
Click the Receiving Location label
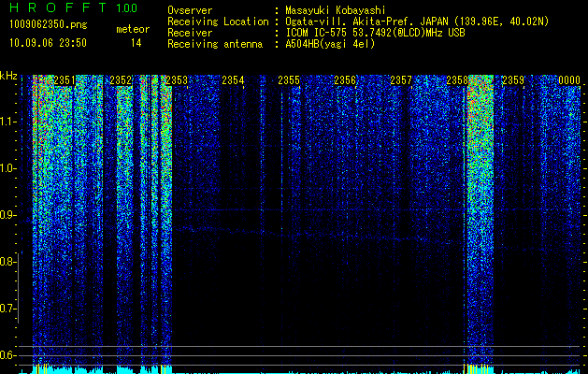click(218, 22)
